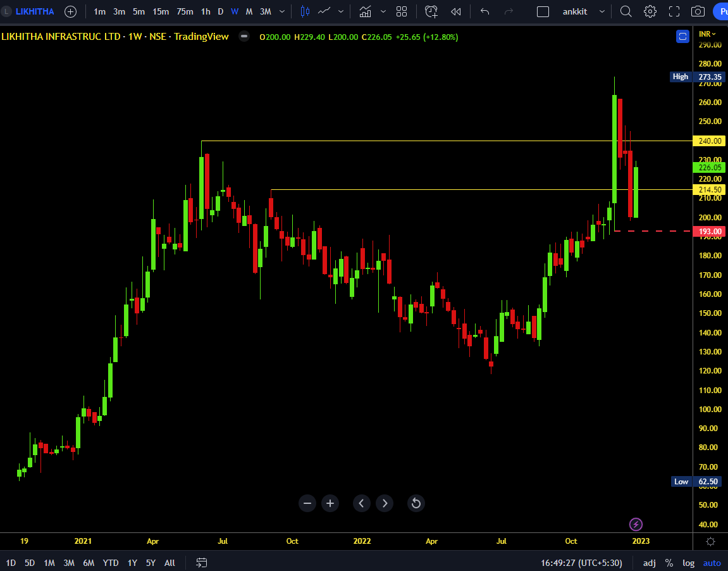Start bar replay with the rewind icon
The image size is (728, 571).
click(456, 11)
